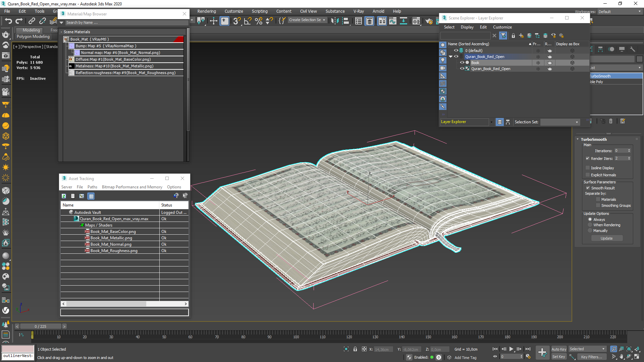
Task: Select the Manually update radio button
Action: click(x=590, y=231)
